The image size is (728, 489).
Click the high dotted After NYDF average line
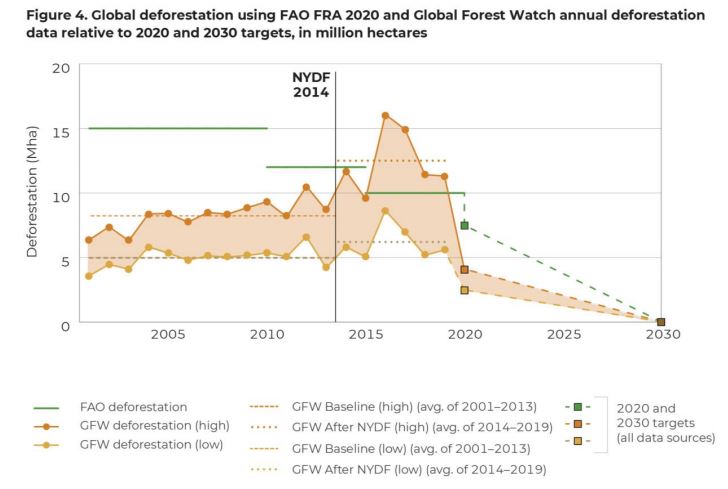391,161
